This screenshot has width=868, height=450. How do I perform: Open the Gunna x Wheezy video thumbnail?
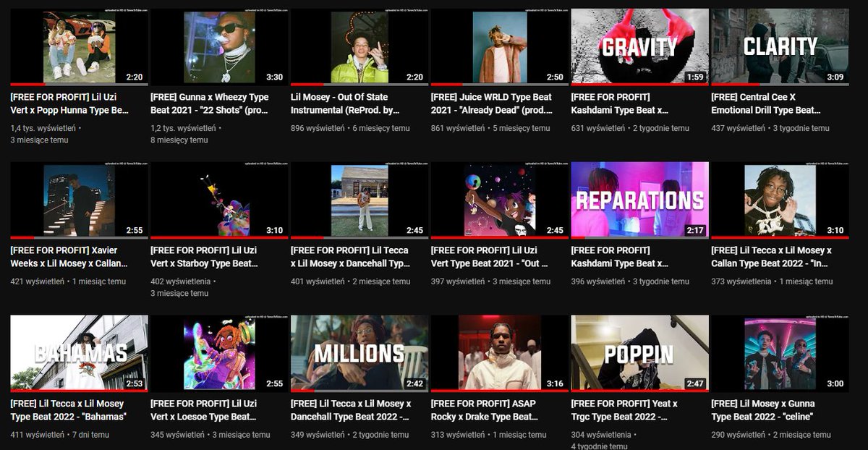[219, 47]
